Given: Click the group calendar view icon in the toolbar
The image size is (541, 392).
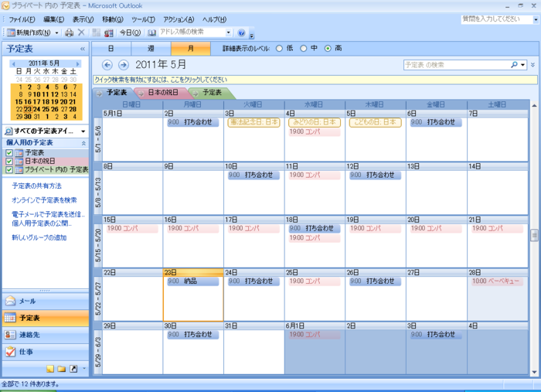Looking at the screenshot, I should point(109,32).
